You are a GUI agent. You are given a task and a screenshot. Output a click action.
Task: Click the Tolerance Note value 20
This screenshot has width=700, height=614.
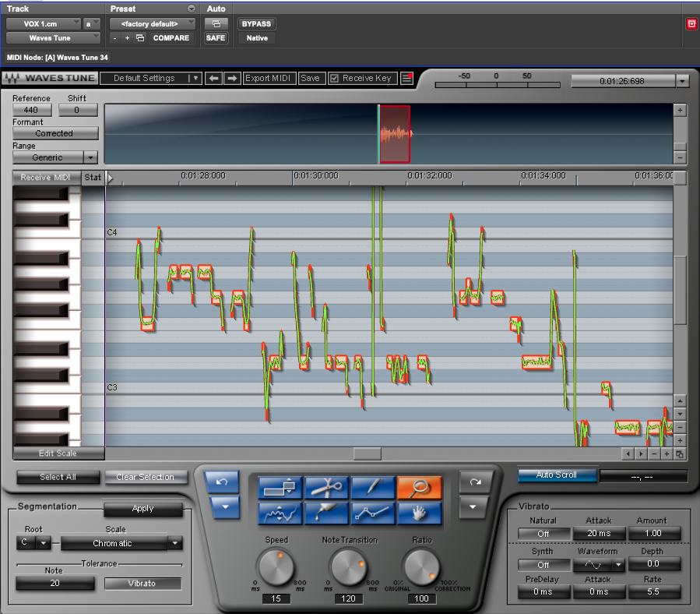tap(55, 583)
